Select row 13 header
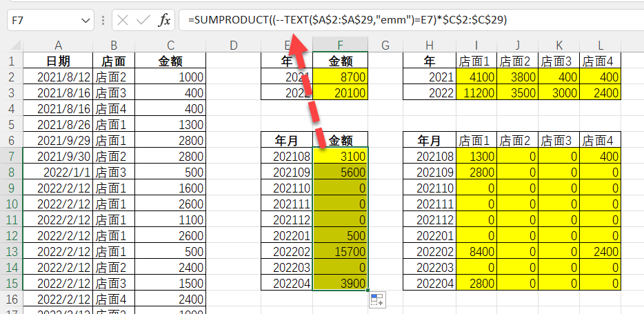This screenshot has height=314, width=644. (12, 251)
